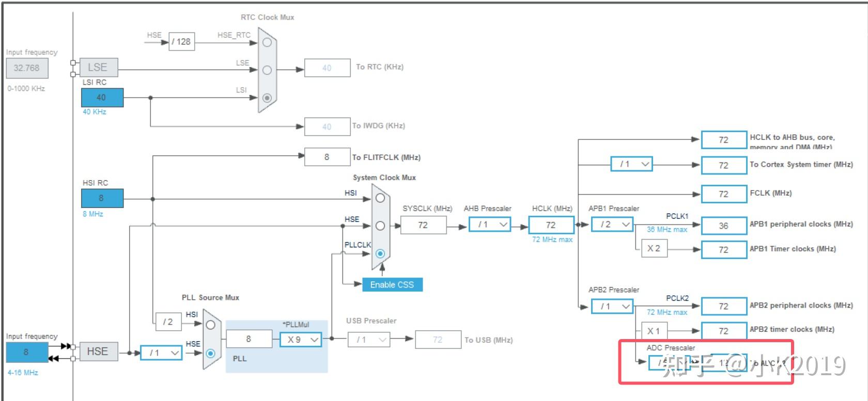Open the AHB Prescaler dropdown
The width and height of the screenshot is (868, 401).
tap(490, 224)
